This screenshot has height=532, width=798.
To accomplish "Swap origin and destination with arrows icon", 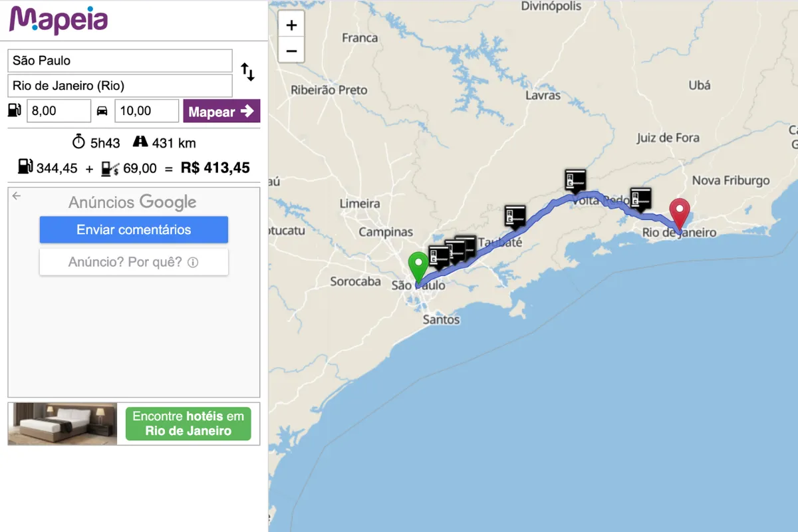I will tap(247, 72).
